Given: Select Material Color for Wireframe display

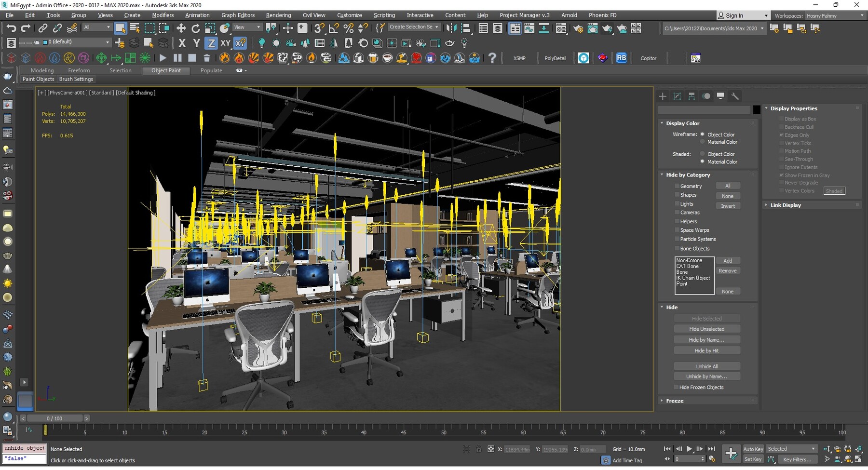Looking at the screenshot, I should click(x=703, y=142).
